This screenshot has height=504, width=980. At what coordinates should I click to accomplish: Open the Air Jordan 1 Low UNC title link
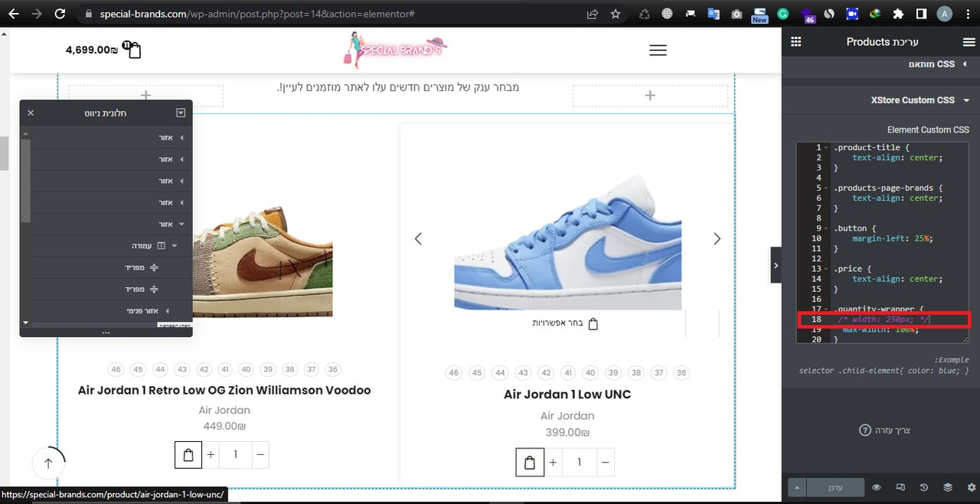point(567,394)
